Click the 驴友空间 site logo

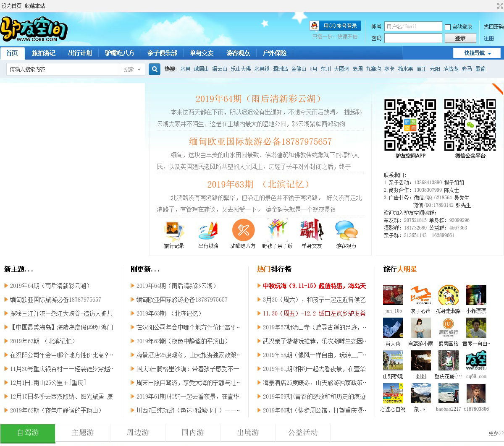[x=34, y=29]
